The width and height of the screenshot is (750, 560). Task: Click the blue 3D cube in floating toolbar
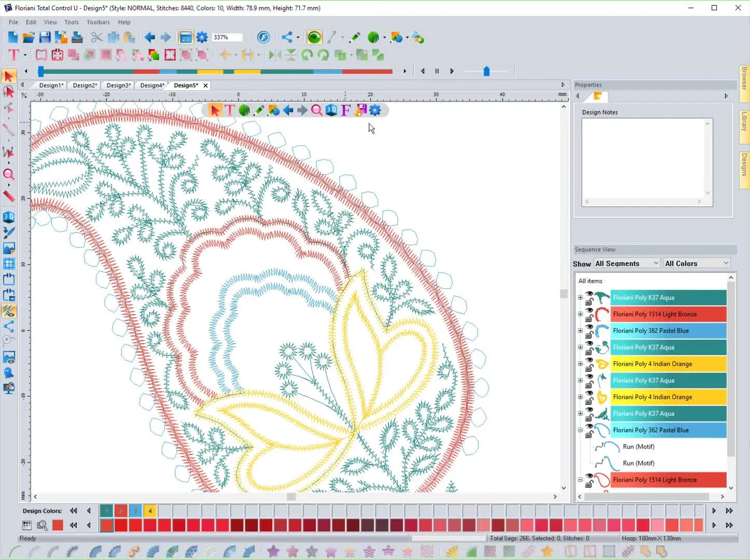(331, 110)
